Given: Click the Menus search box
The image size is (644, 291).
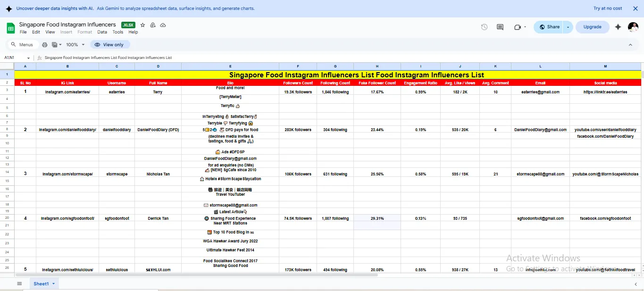Looking at the screenshot, I should click(x=22, y=45).
